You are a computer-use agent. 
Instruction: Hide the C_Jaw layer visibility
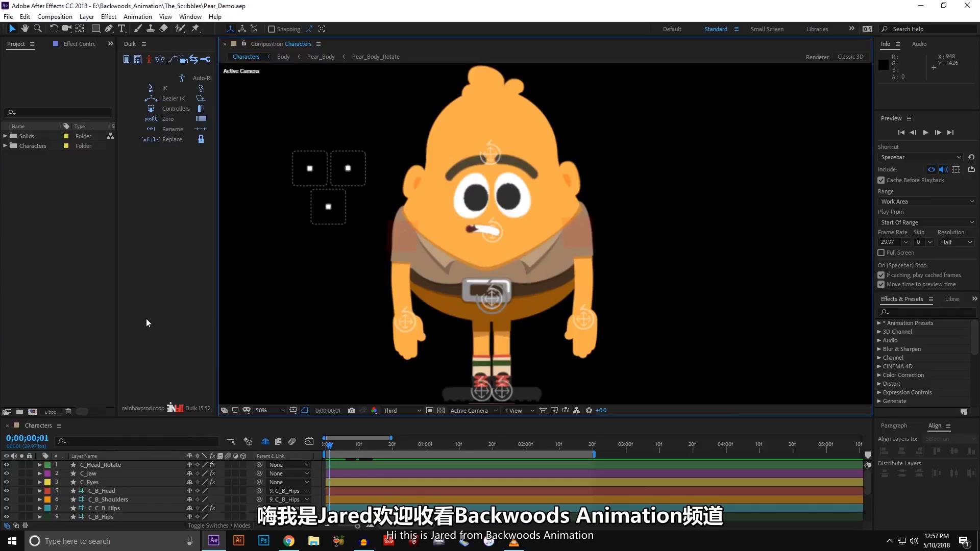[x=6, y=473]
